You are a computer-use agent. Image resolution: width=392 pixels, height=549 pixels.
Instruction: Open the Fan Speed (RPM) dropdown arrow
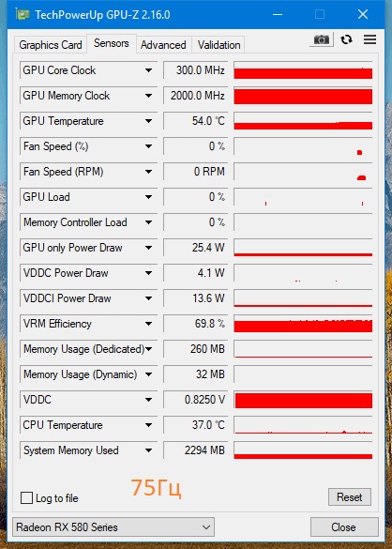(x=149, y=172)
